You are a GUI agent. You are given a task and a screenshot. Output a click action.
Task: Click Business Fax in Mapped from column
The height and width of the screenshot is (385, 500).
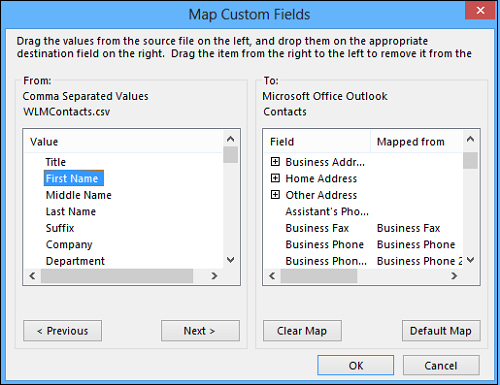[x=408, y=228]
